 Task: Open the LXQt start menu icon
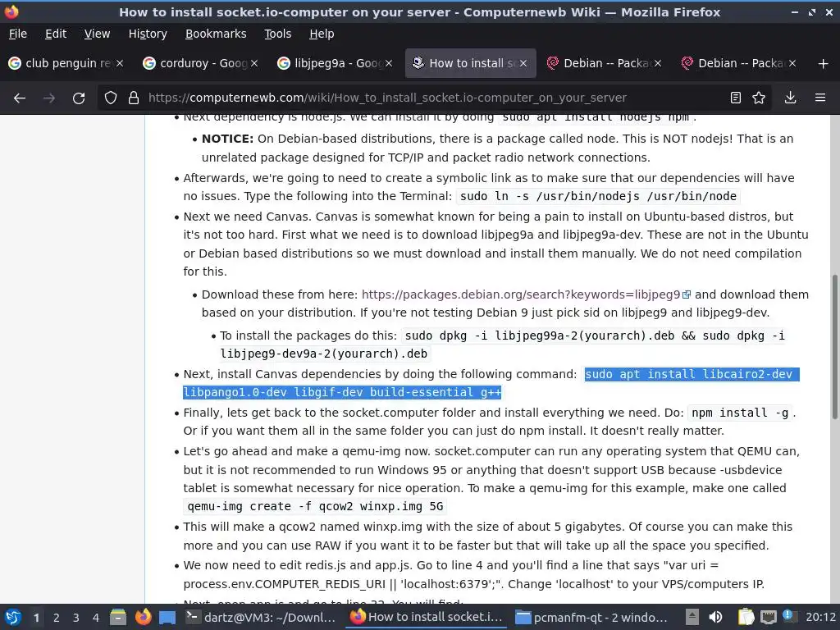(x=13, y=617)
